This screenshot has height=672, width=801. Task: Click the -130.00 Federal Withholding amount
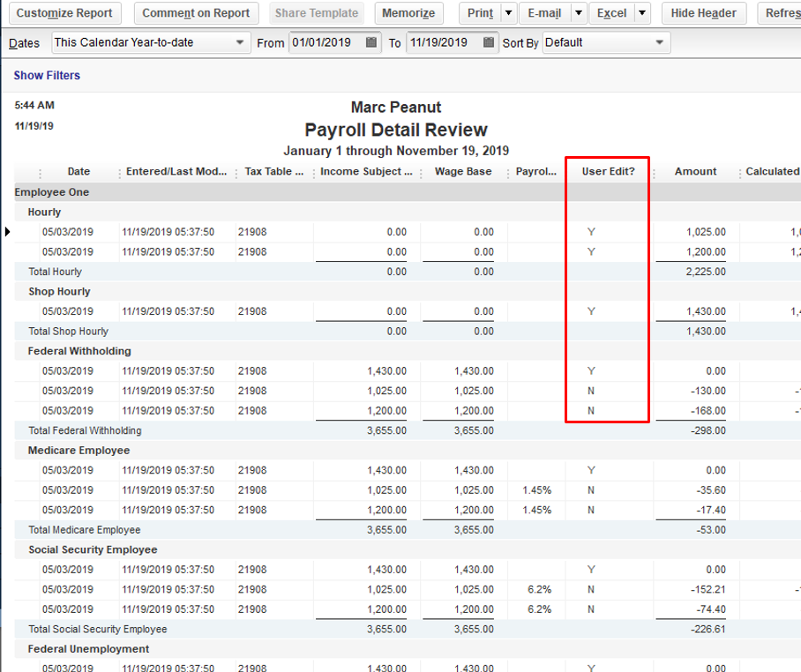tap(708, 392)
